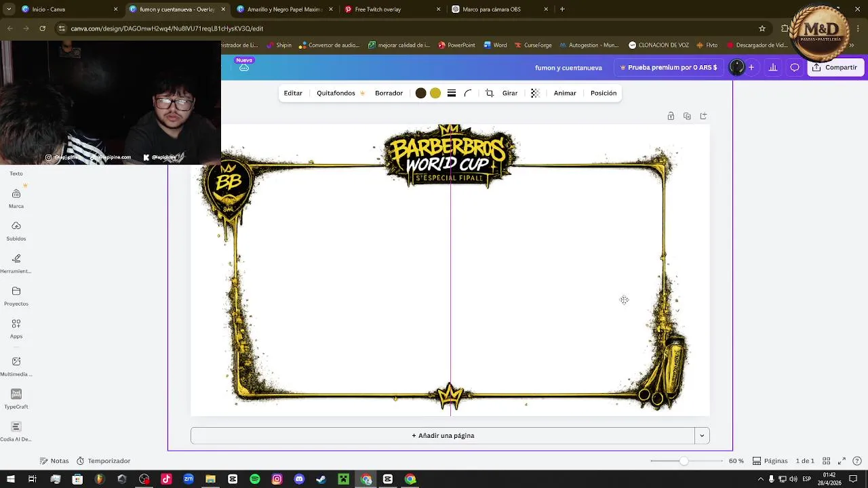Viewport: 868px width, 488px height.
Task: Open the Posición panel
Action: [x=604, y=93]
